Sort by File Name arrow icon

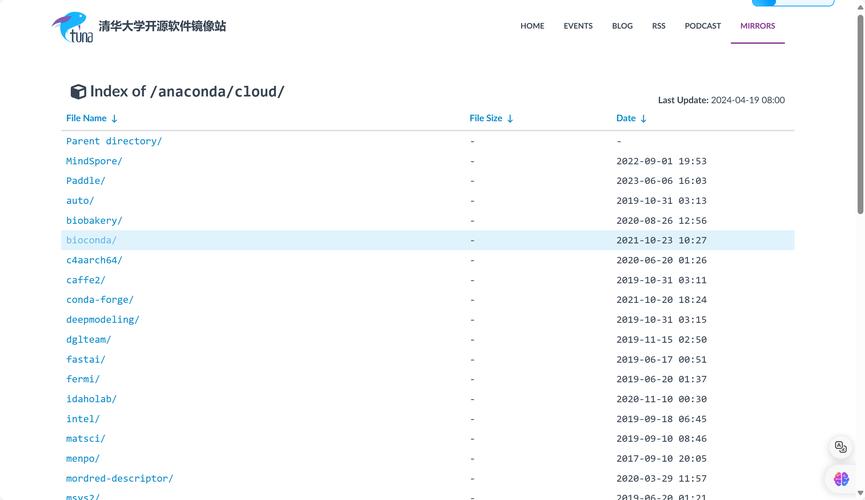coord(114,118)
